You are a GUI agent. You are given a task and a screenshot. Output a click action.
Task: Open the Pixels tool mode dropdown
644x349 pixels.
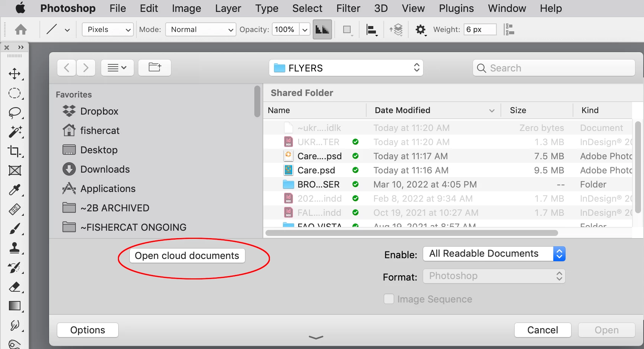point(107,29)
